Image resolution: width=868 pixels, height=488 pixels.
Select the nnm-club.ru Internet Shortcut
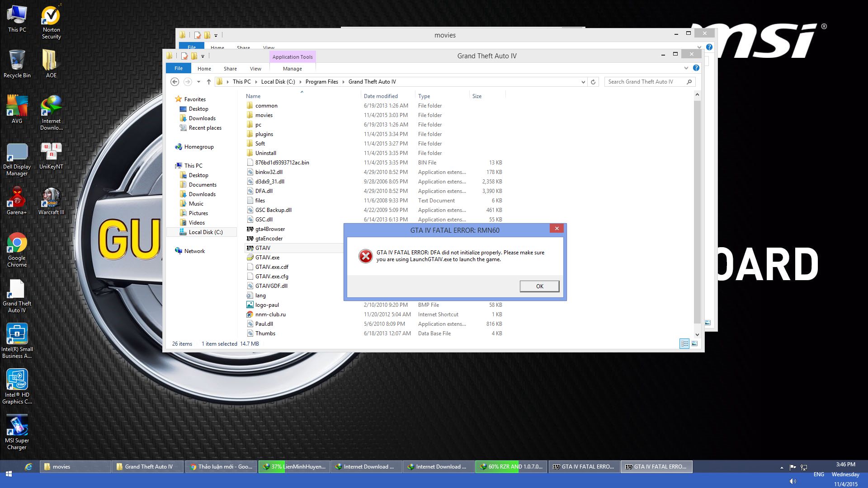[x=270, y=314]
